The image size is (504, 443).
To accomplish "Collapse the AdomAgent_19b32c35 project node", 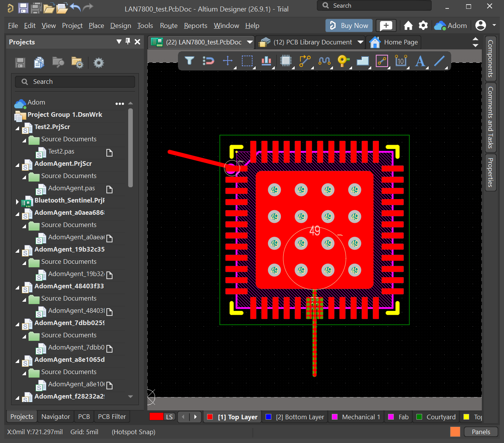I will coord(17,251).
